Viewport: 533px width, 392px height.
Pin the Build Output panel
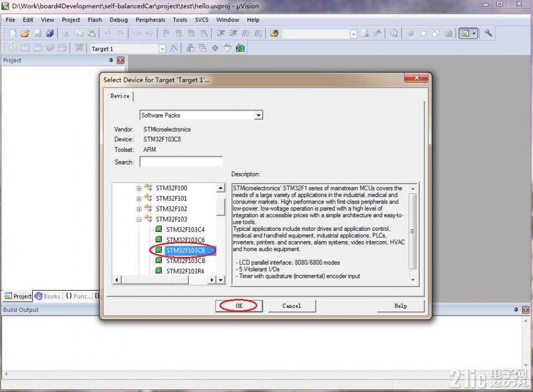point(516,310)
